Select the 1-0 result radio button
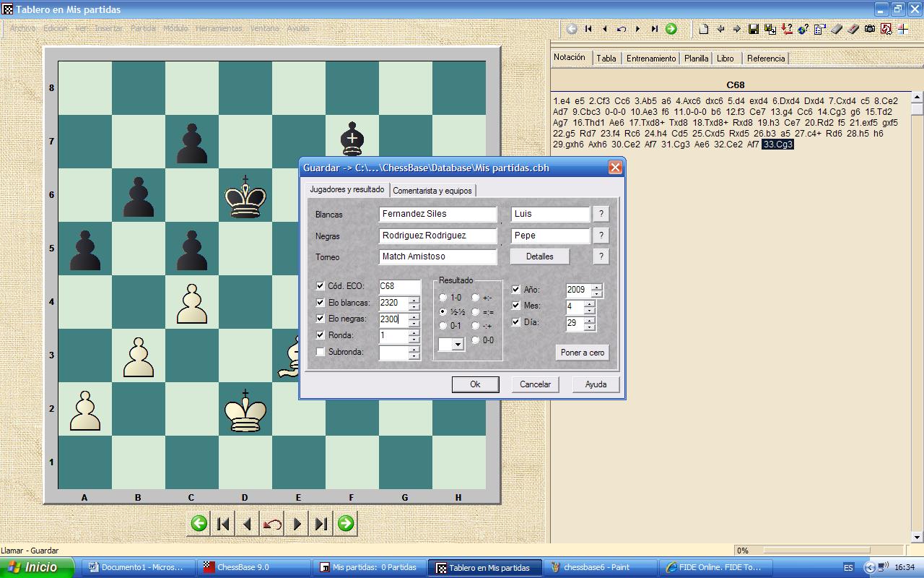 (443, 298)
